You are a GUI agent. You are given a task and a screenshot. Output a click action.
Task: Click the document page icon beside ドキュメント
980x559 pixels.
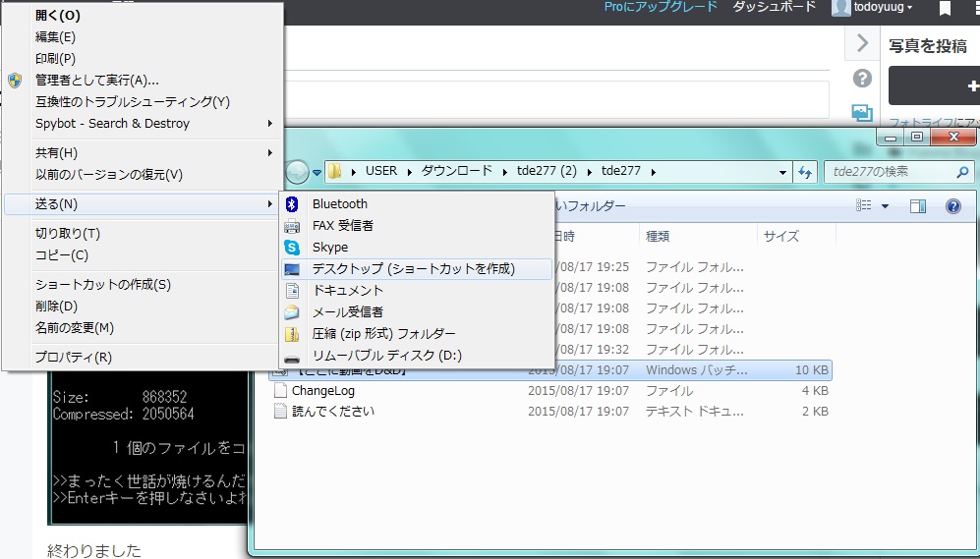[292, 291]
